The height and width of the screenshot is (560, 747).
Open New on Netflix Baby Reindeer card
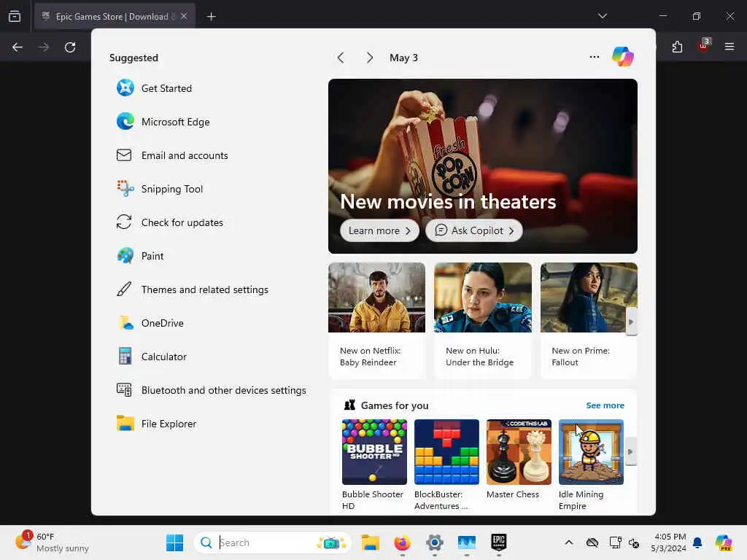point(377,321)
